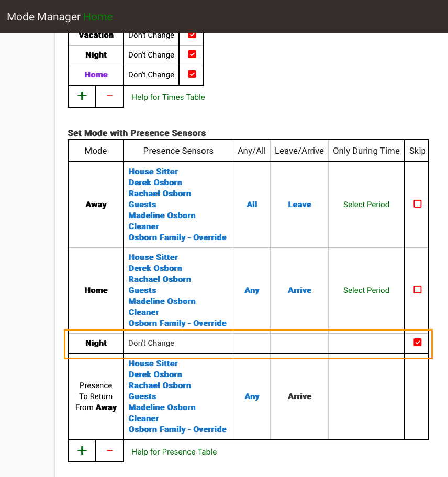
Task: Change the Away row's 'All' setting
Action: point(252,205)
